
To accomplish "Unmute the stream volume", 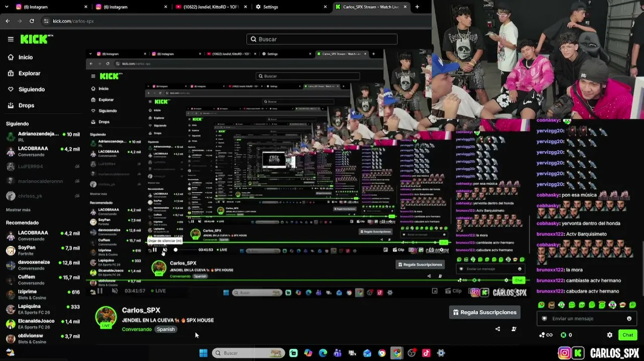I will click(x=114, y=291).
